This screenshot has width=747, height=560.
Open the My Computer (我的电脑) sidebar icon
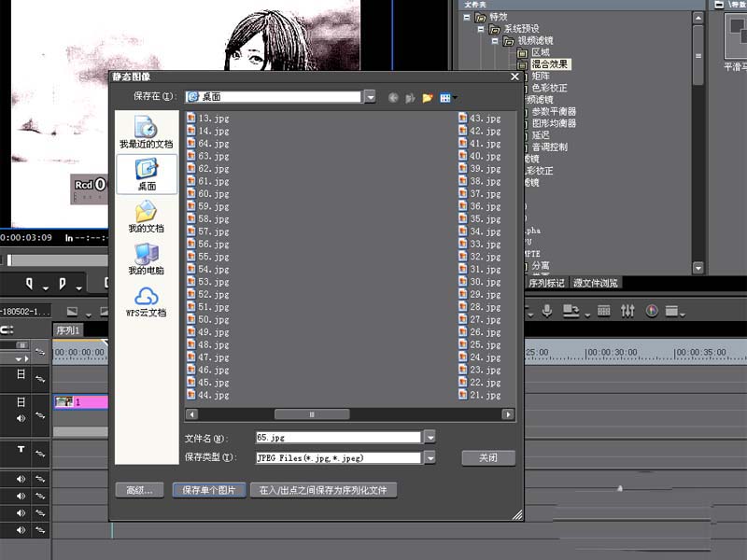[x=146, y=259]
